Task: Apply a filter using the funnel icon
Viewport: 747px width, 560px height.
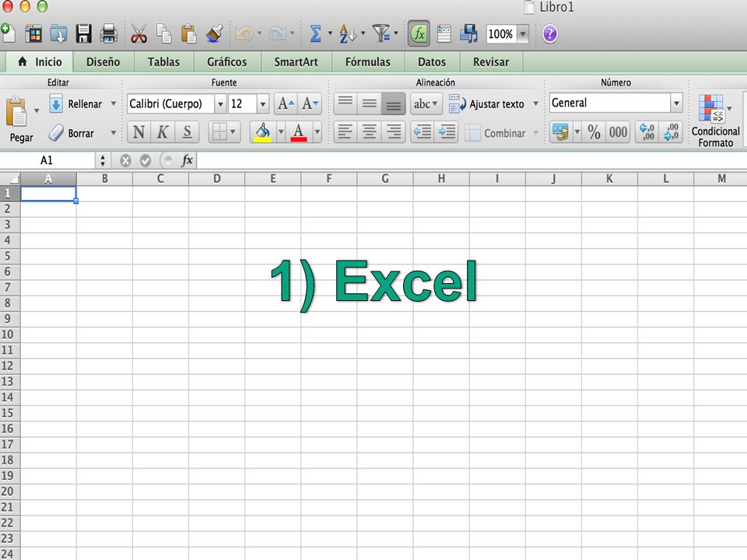Action: [x=381, y=33]
